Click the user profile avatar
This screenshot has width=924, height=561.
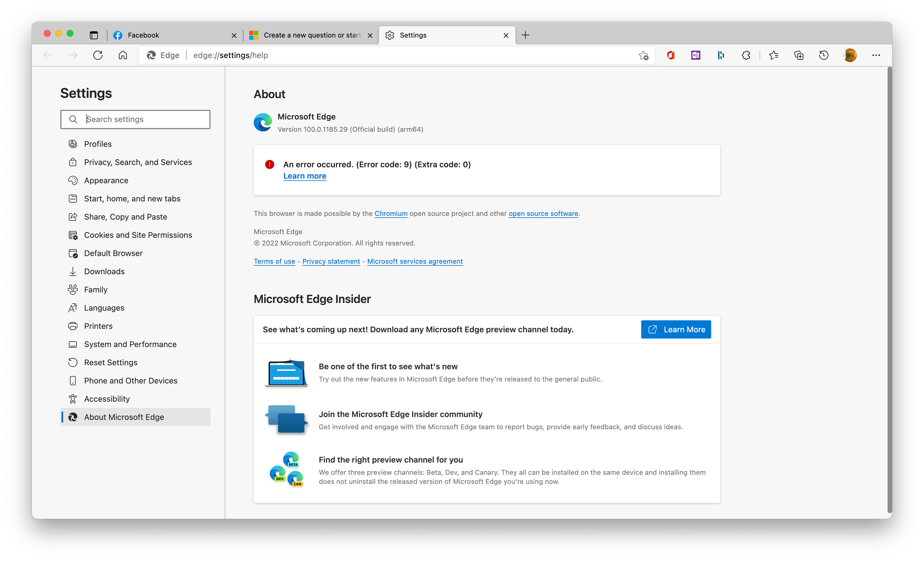click(850, 55)
